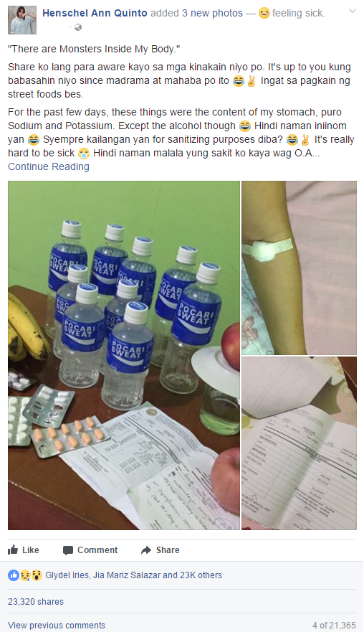Click the Share arrow icon
This screenshot has width=364, height=632.
point(145,550)
